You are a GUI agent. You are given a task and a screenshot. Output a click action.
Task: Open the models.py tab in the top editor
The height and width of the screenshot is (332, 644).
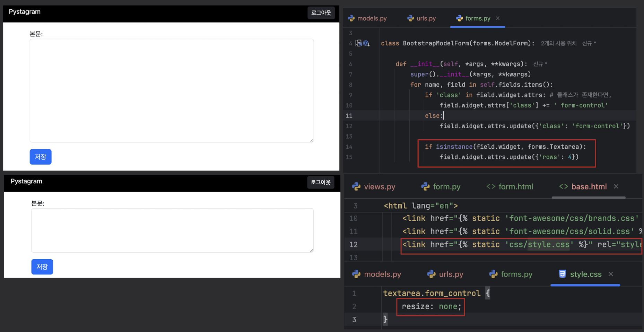click(x=367, y=18)
